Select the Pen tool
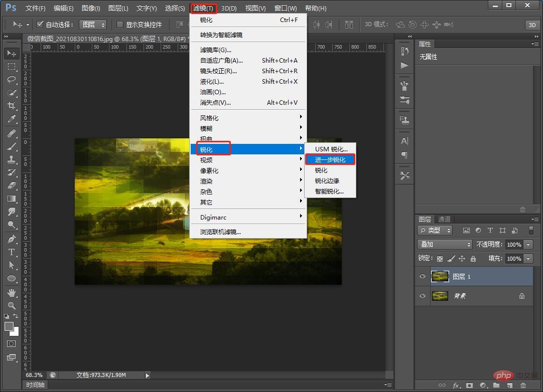 (x=12, y=239)
